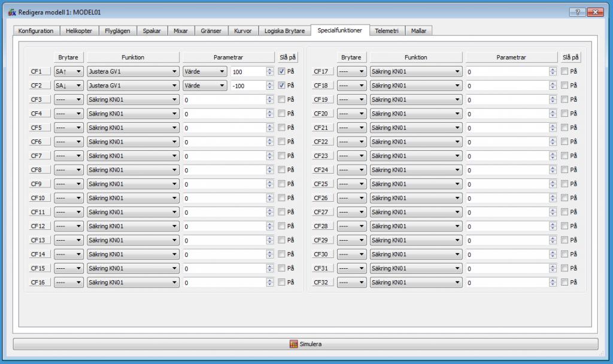Viewport: 613px width, 364px height.
Task: Open the Telemetri tab
Action: pyautogui.click(x=387, y=31)
